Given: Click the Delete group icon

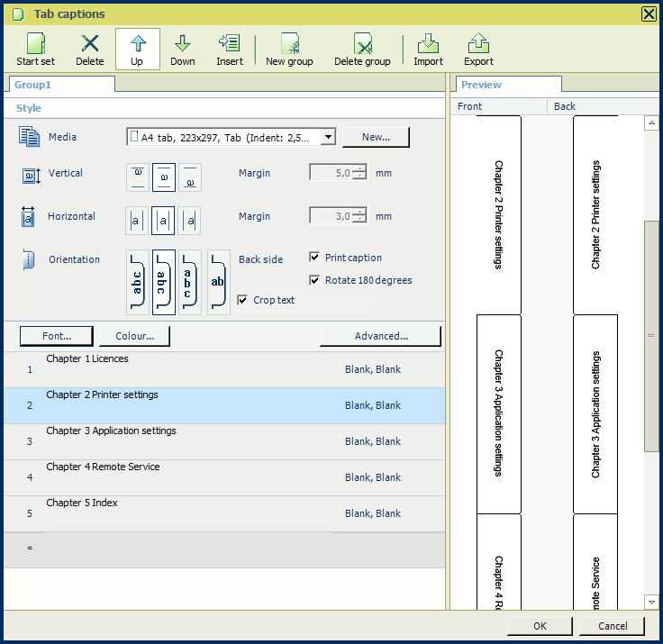Looking at the screenshot, I should tap(362, 50).
